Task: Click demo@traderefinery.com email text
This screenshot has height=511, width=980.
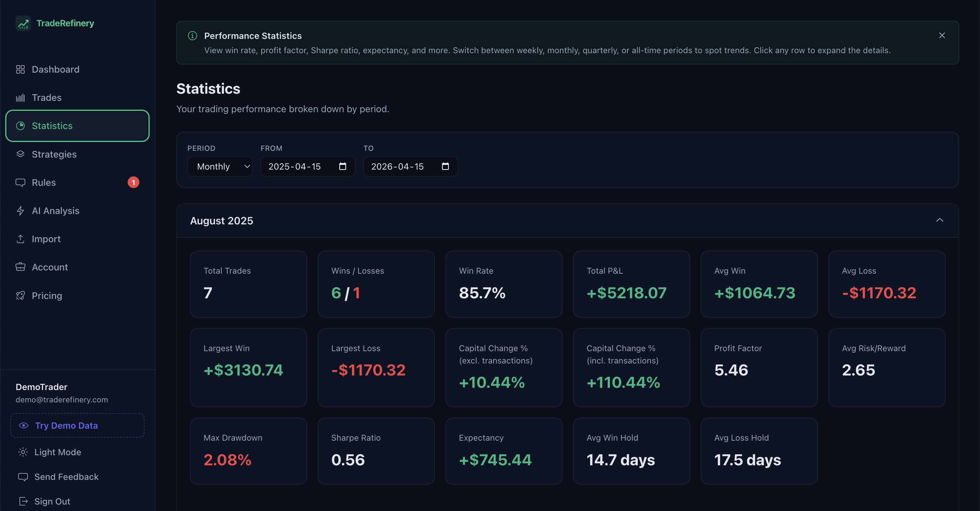Action: (62, 400)
